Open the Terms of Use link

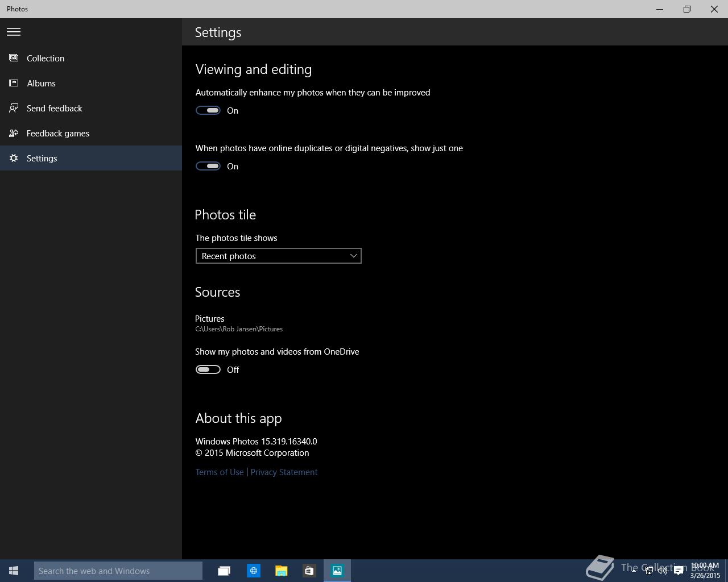[220, 472]
